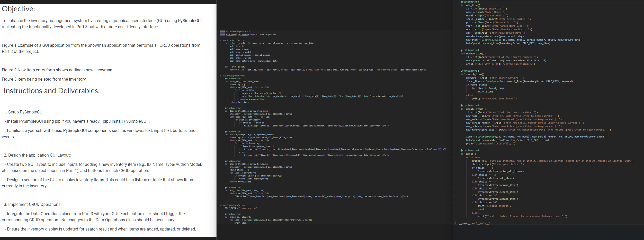
Task: Click the Exiting program print statement
Action: (496, 206)
